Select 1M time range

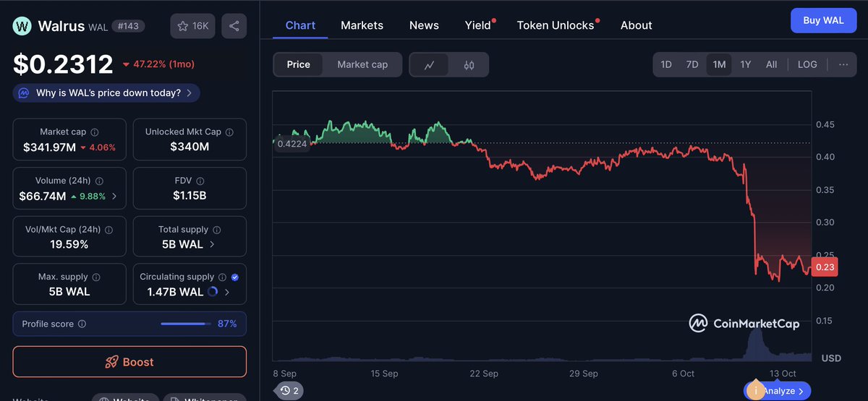719,64
